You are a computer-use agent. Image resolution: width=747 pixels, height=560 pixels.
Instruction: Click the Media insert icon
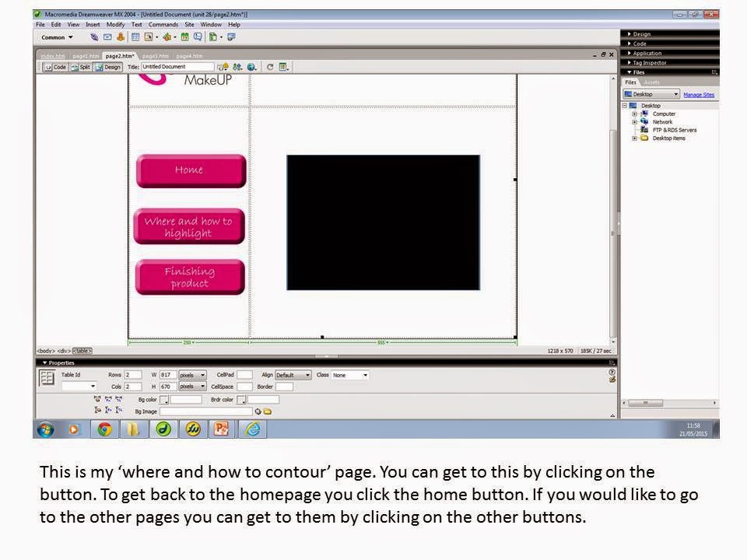coord(167,37)
